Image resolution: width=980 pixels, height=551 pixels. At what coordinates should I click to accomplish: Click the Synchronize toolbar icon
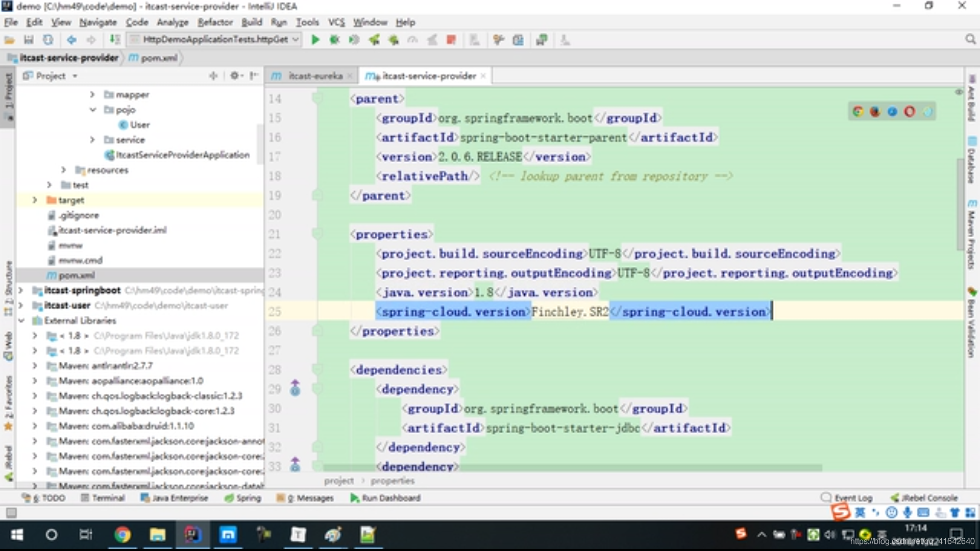pos(48,40)
